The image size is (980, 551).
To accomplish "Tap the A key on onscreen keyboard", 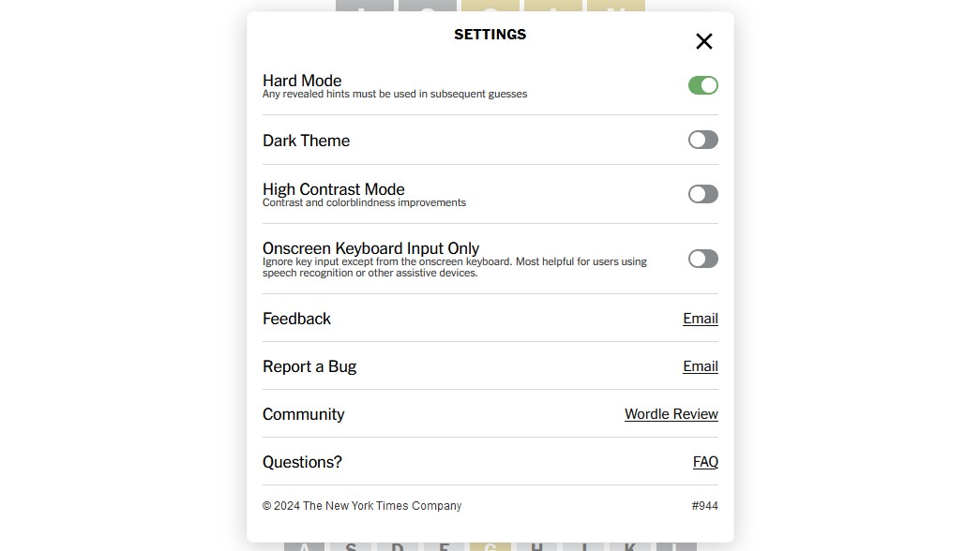I will (x=305, y=546).
